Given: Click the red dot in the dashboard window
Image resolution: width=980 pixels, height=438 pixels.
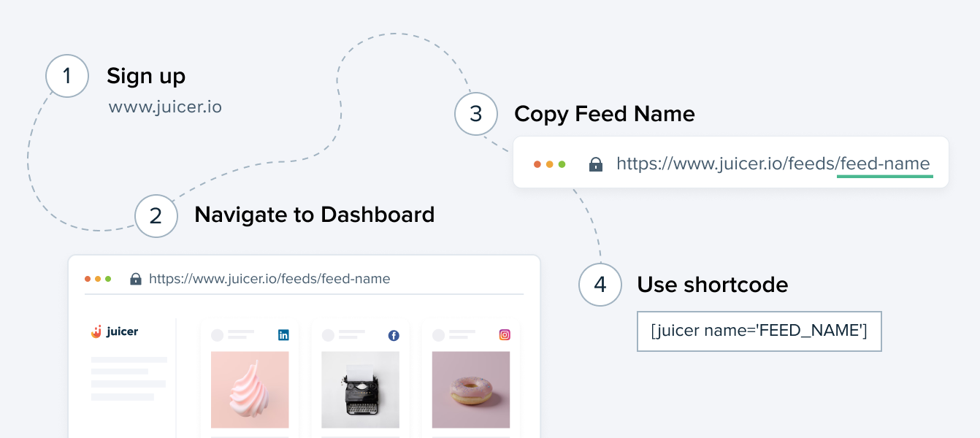Looking at the screenshot, I should coord(88,279).
